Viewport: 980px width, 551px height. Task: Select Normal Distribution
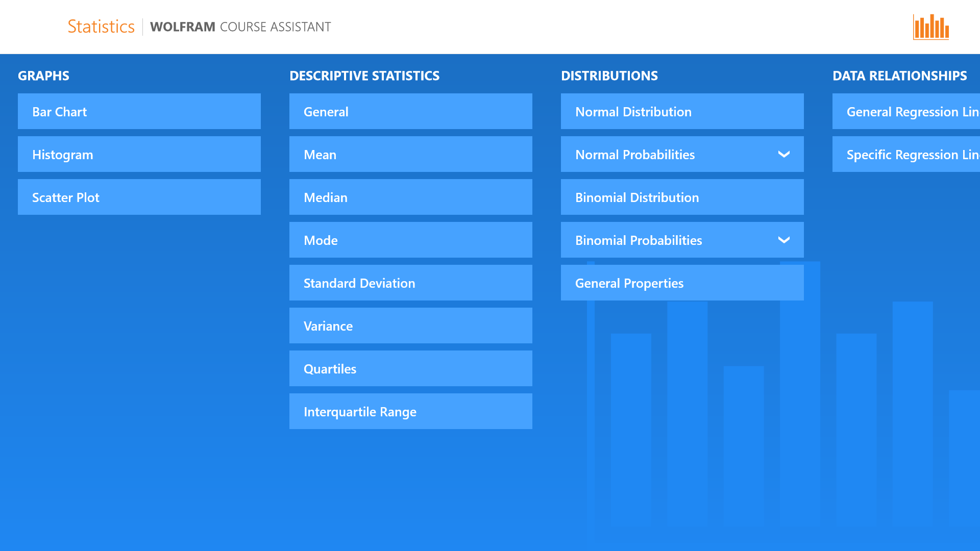pos(682,111)
